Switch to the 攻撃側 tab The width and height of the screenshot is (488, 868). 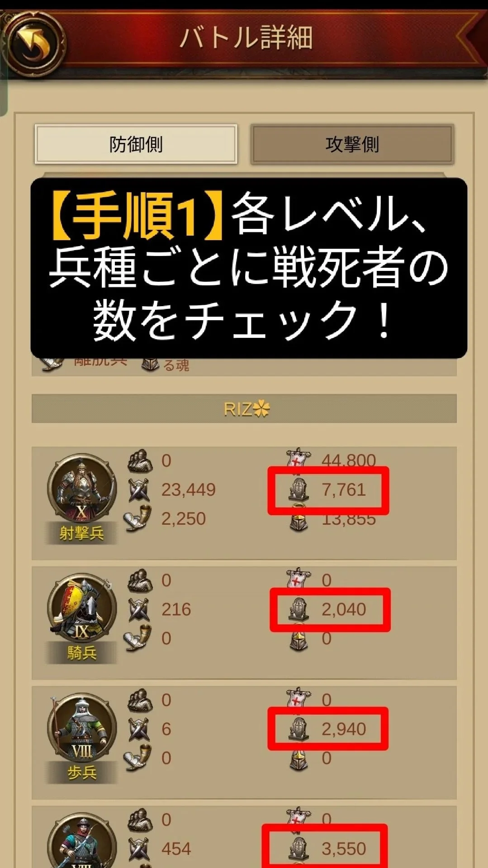352,144
